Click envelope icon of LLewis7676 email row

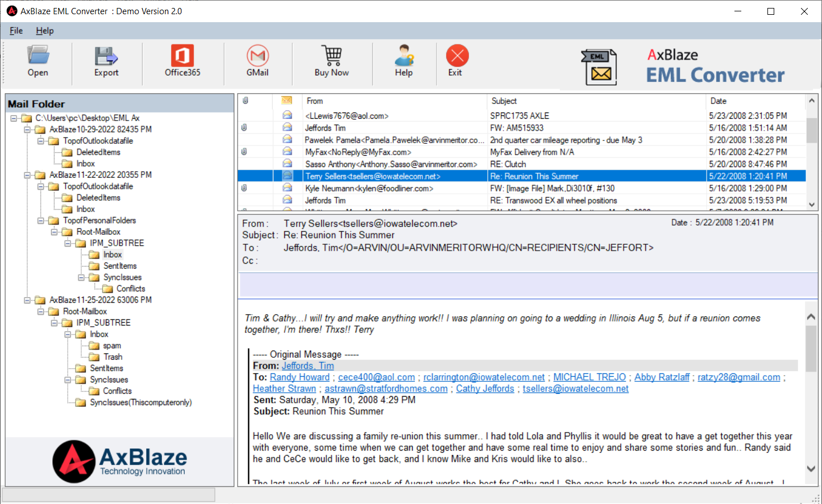click(287, 115)
